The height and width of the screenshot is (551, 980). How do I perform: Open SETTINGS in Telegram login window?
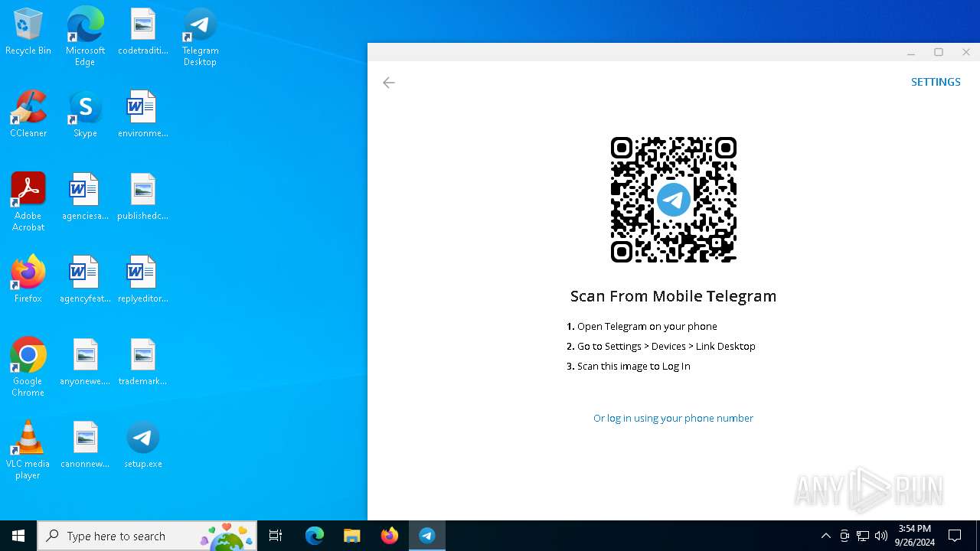pyautogui.click(x=936, y=82)
